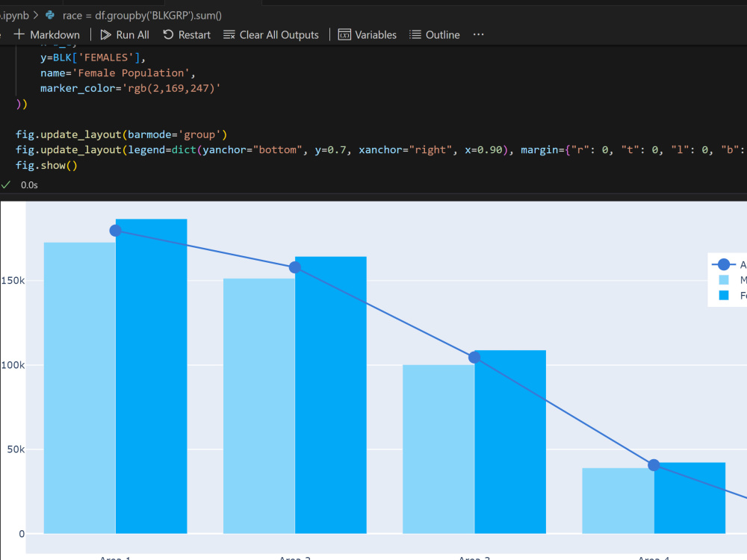Open the Variables panel
Image resolution: width=747 pixels, height=560 pixels.
(x=368, y=35)
